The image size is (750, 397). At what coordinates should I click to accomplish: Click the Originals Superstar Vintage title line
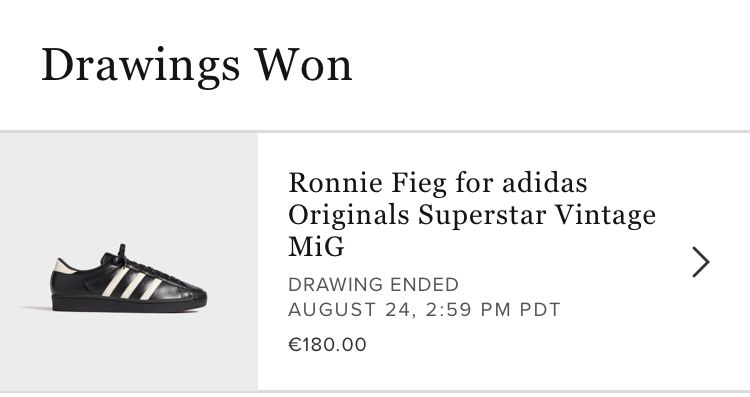(472, 215)
